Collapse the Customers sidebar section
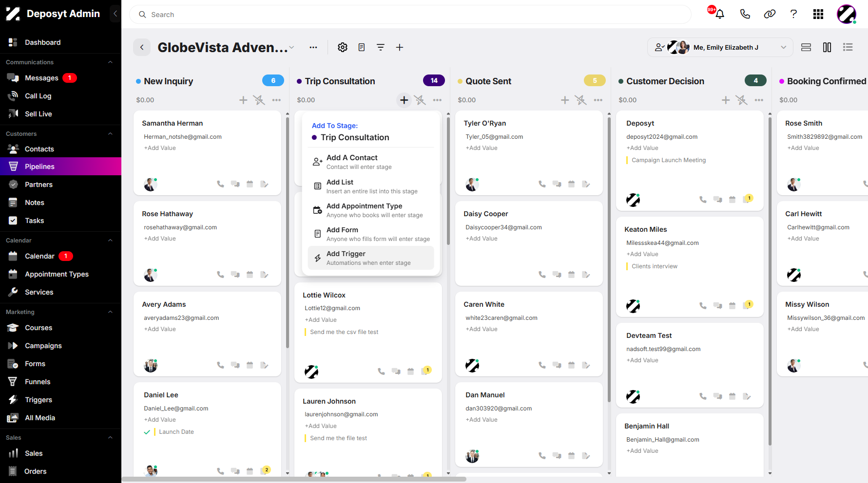Image resolution: width=868 pixels, height=483 pixels. 110,134
